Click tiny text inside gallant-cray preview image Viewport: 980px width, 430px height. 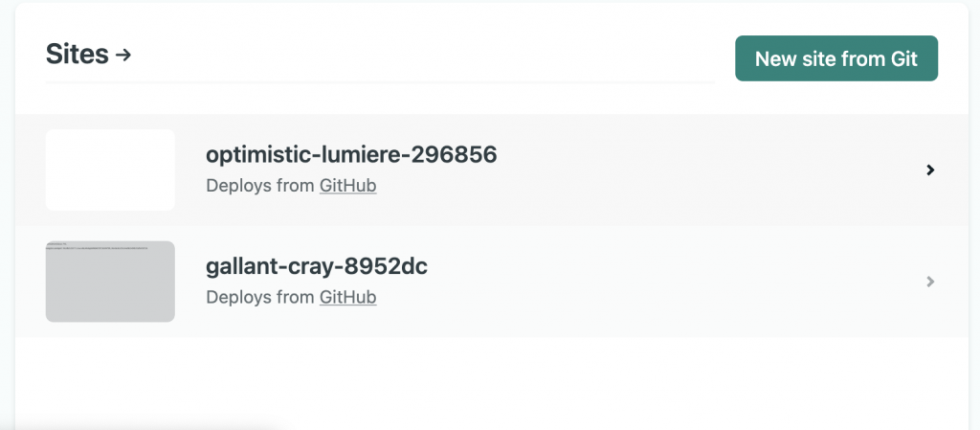96,247
